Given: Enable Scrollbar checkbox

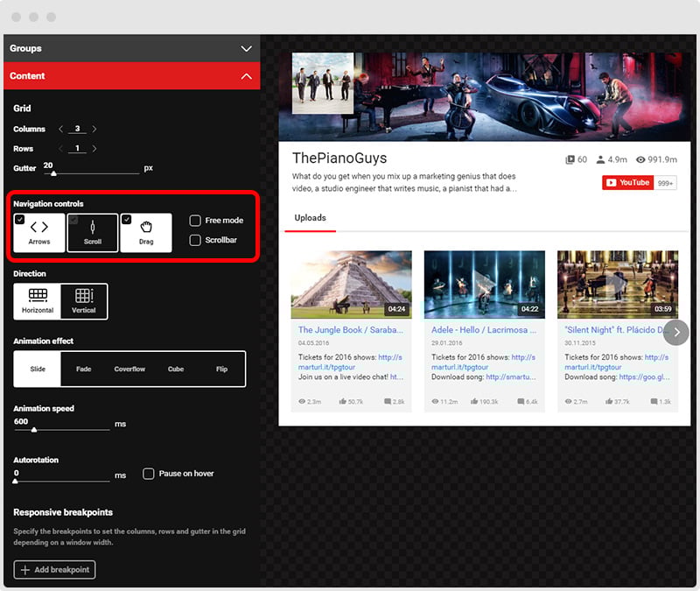Looking at the screenshot, I should [x=195, y=240].
